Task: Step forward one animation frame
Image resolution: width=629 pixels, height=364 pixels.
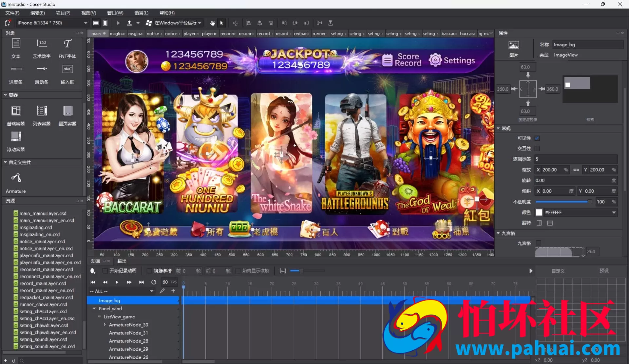Action: pos(129,282)
